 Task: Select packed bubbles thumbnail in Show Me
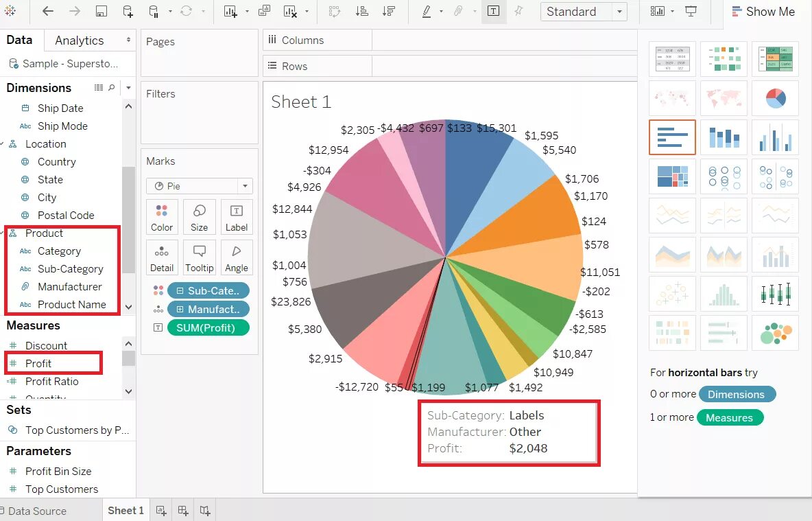tap(775, 333)
